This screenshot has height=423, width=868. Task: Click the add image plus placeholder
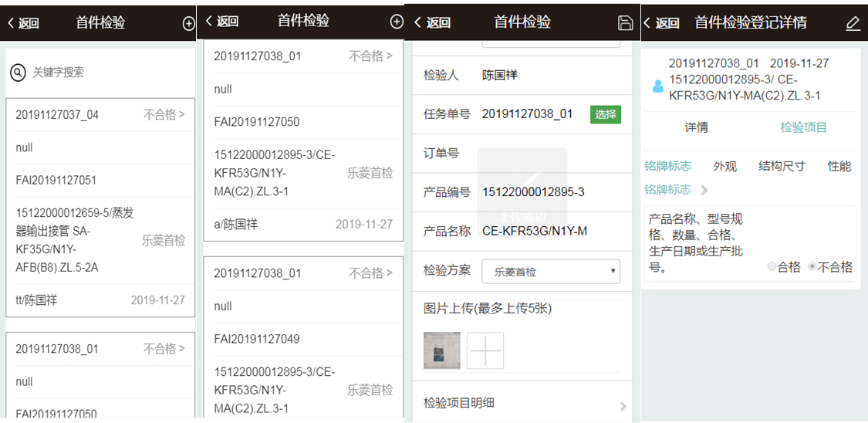click(x=485, y=351)
